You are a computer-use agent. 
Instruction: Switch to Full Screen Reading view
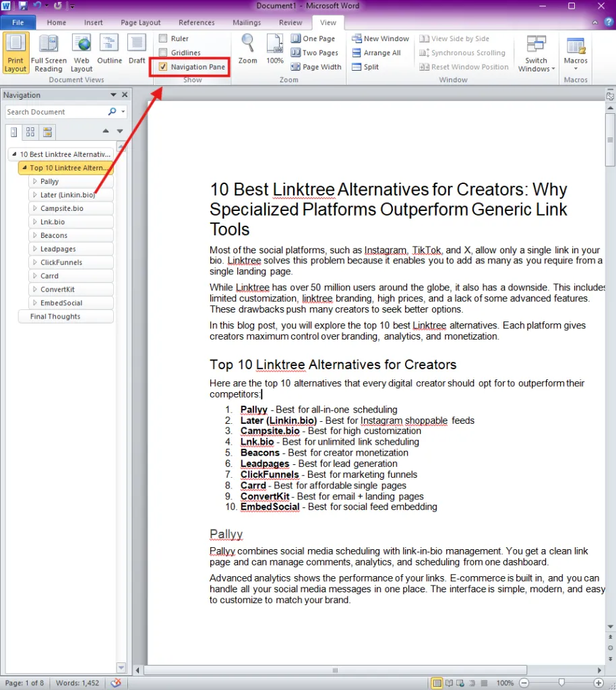(49, 53)
